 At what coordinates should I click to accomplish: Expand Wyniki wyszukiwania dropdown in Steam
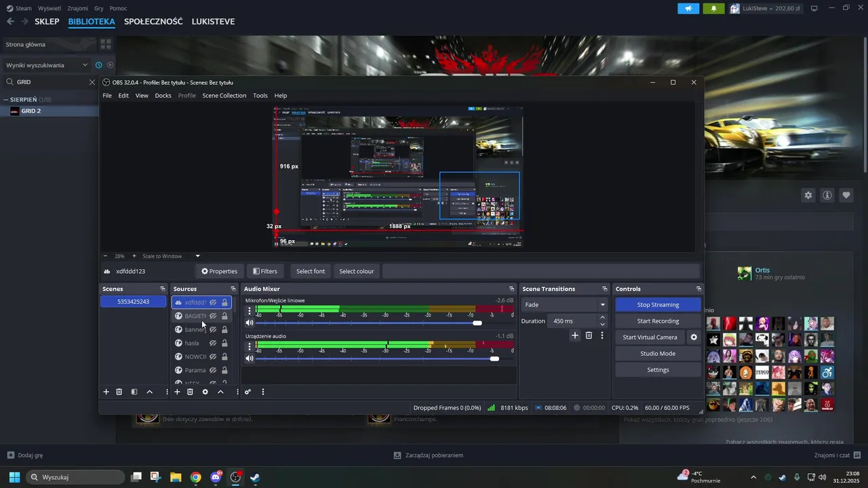coord(85,65)
